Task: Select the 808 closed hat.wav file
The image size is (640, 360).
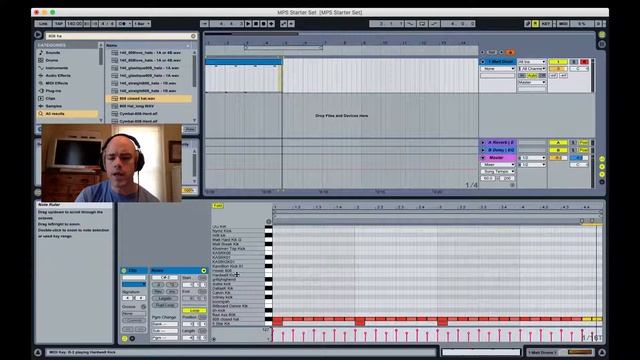Action: [x=149, y=98]
